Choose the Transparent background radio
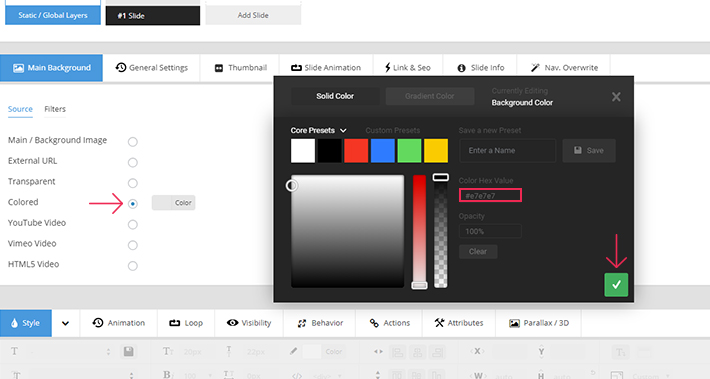710x379 pixels. click(133, 183)
